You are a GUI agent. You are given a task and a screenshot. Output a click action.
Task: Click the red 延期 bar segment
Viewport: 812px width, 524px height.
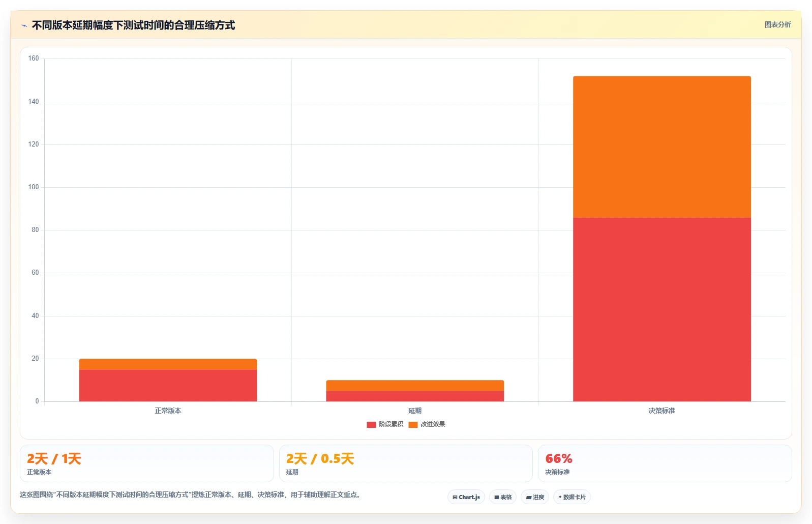(415, 396)
